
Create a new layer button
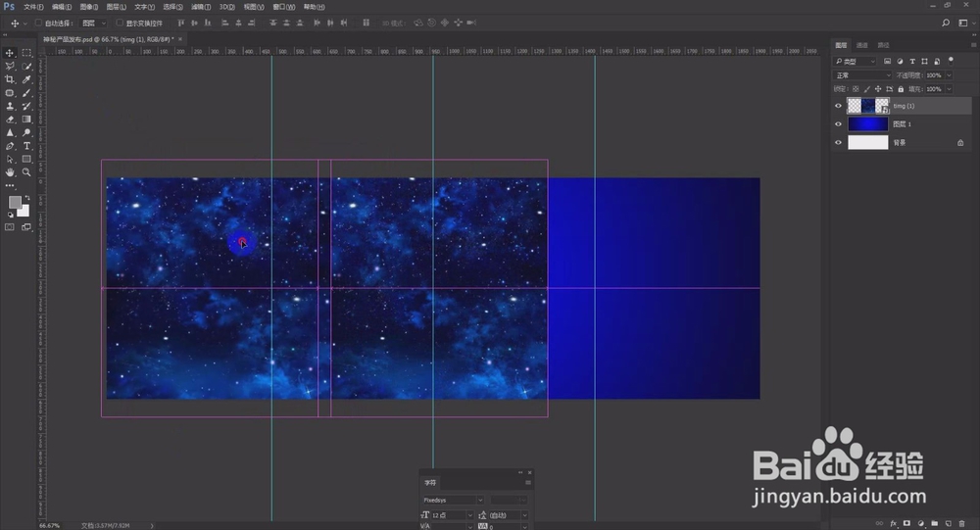click(x=948, y=524)
